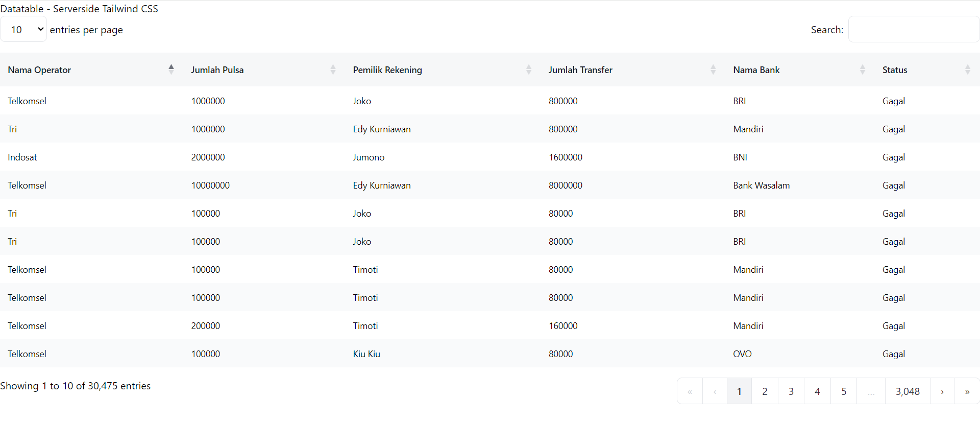The image size is (980, 421).
Task: Click Edy Kurniawan in the Bank Wasalam row
Action: 382,185
